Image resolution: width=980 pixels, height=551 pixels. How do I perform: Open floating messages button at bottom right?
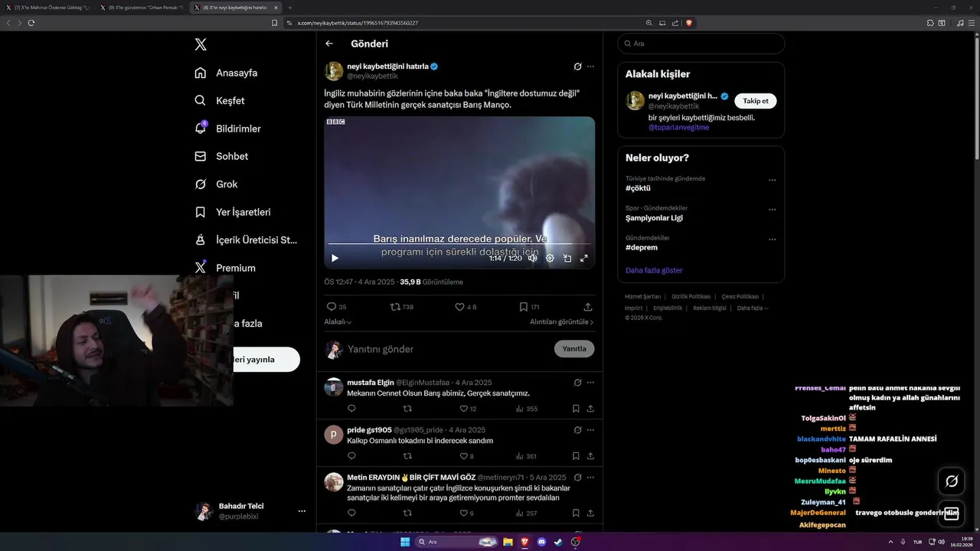coord(952,514)
